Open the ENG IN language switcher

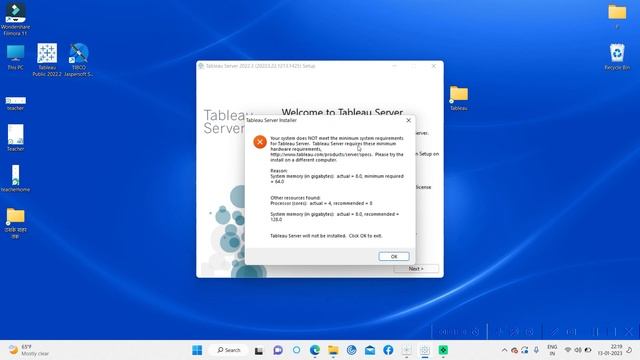coord(552,350)
